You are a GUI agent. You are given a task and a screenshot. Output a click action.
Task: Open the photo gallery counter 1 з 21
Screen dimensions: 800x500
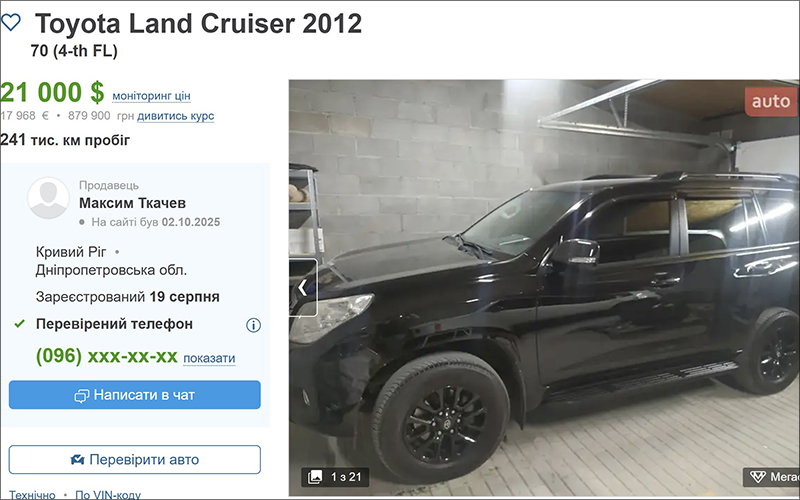335,477
